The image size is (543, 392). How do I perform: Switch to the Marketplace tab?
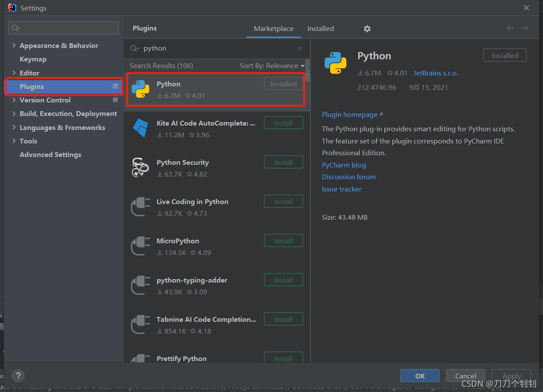pos(273,28)
